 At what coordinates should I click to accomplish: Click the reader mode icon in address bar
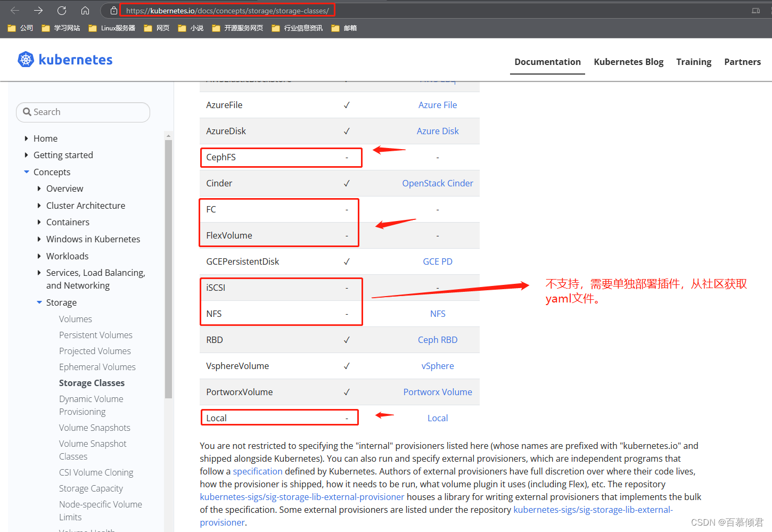click(x=755, y=11)
